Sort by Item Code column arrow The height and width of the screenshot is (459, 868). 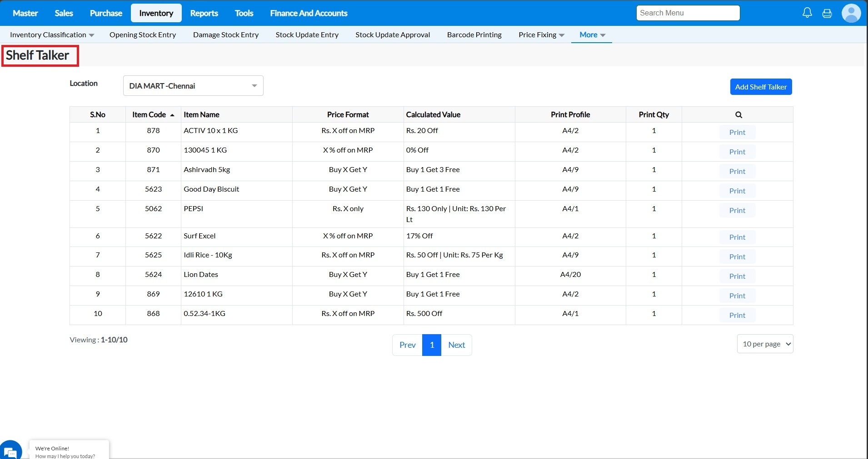tap(172, 115)
